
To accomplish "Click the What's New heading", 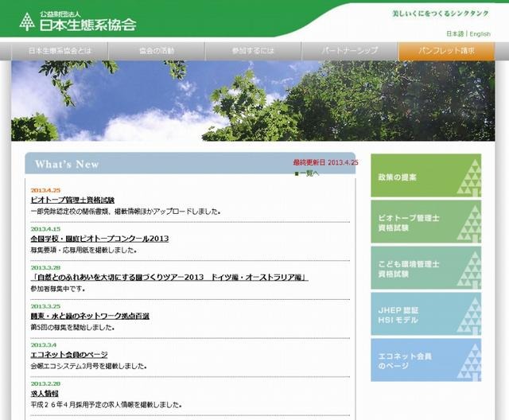I will [67, 164].
